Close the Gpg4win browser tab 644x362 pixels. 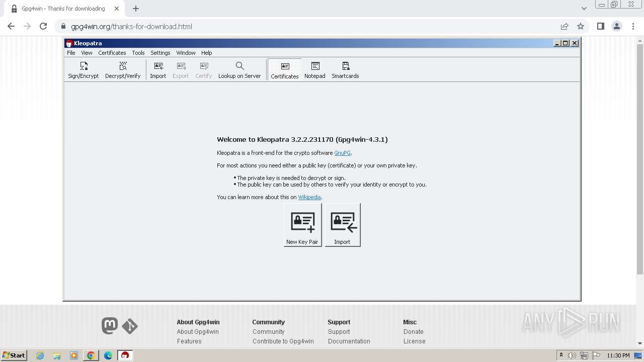click(117, 9)
